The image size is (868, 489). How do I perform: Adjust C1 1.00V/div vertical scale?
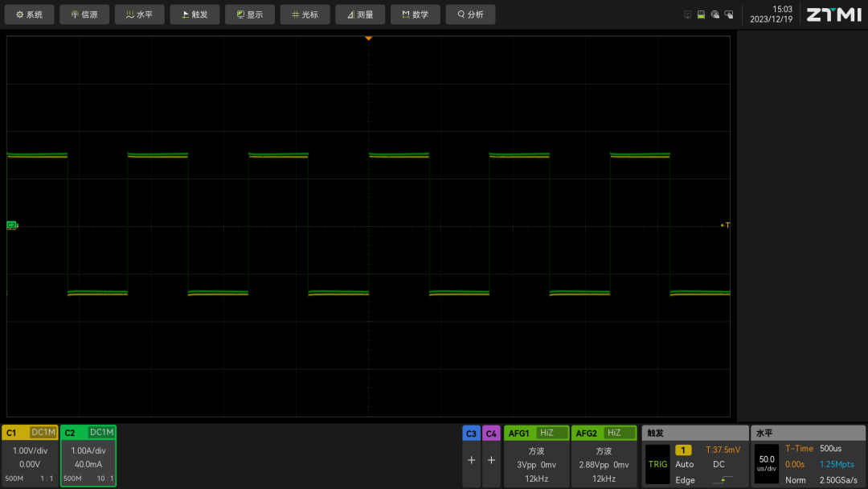point(30,450)
